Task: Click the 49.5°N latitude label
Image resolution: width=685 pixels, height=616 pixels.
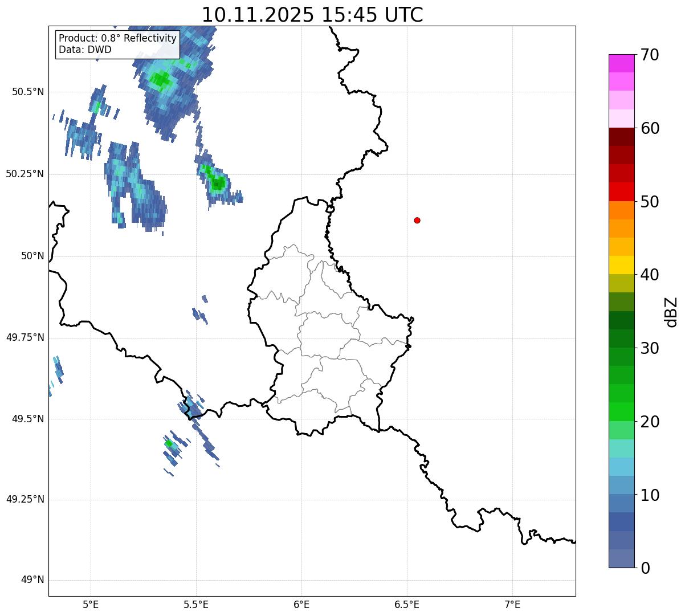Action: click(28, 419)
